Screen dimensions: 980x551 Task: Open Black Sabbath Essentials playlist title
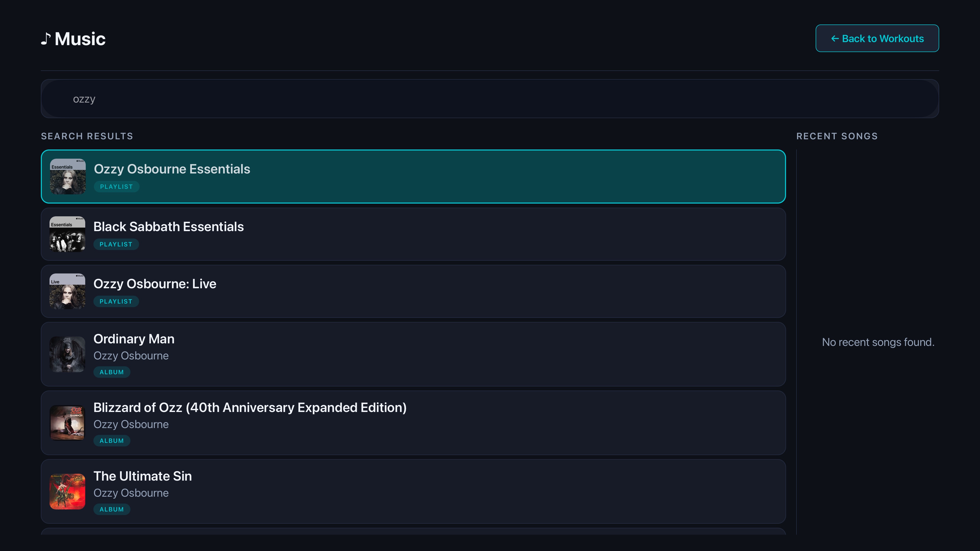coord(168,227)
